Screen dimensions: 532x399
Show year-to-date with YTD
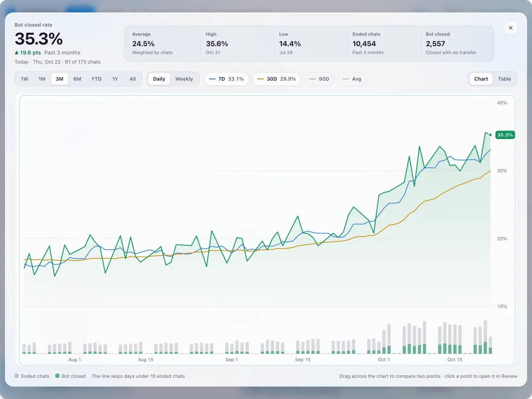tap(97, 79)
